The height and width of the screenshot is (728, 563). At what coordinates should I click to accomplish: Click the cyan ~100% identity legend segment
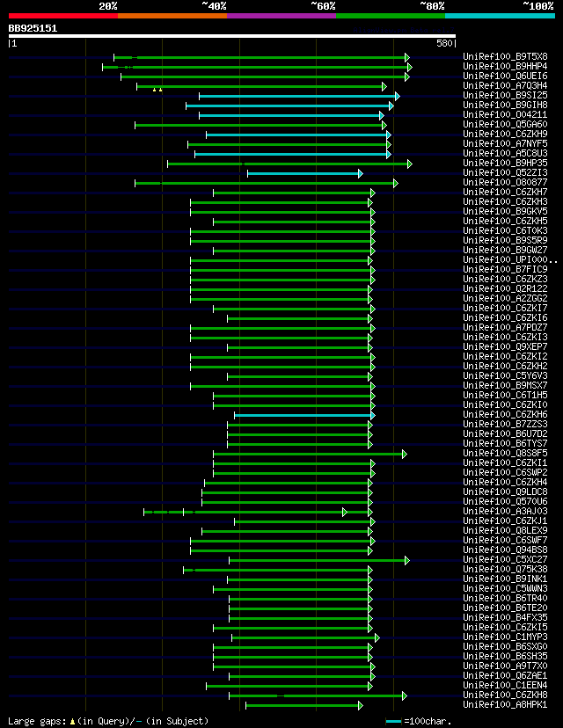(x=500, y=16)
